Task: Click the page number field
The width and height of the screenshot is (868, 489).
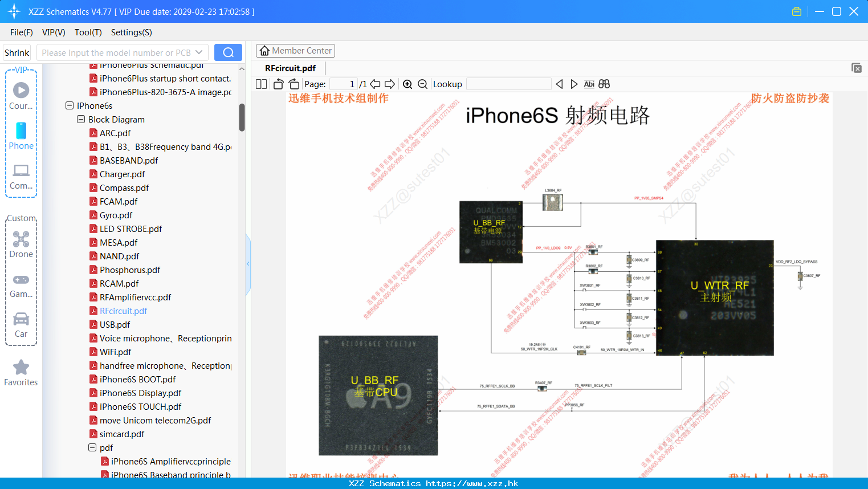Action: (x=344, y=84)
